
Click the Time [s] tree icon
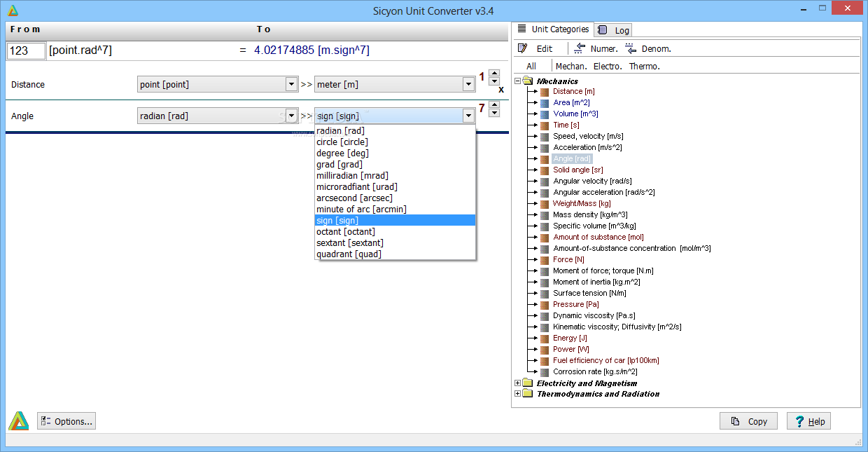[x=544, y=125]
